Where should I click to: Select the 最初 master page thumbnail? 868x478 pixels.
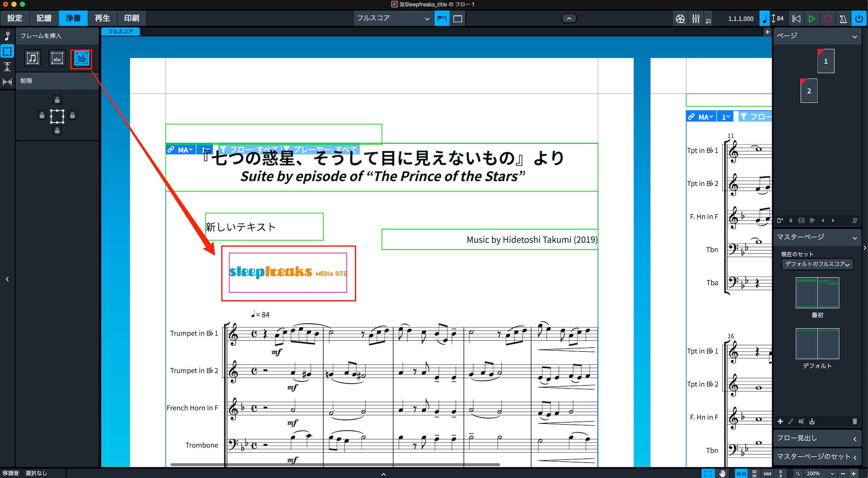pyautogui.click(x=817, y=293)
